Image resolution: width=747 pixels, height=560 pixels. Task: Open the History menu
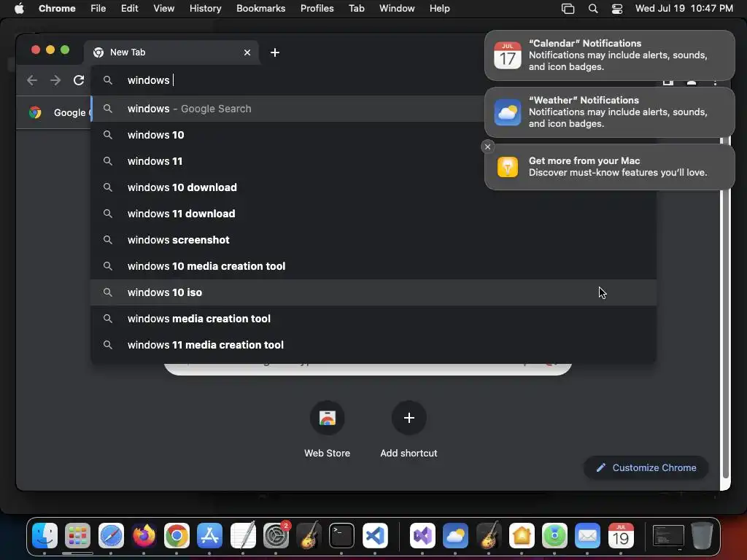click(205, 9)
